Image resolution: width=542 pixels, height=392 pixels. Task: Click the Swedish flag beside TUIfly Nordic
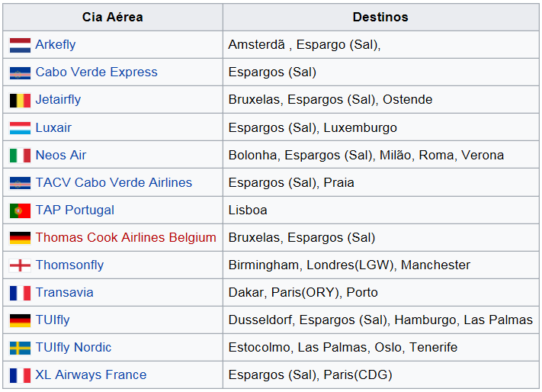click(20, 348)
